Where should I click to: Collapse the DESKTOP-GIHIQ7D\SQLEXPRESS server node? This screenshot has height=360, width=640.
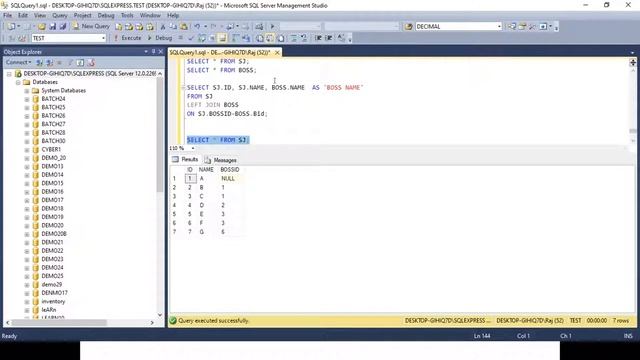tap(9, 74)
